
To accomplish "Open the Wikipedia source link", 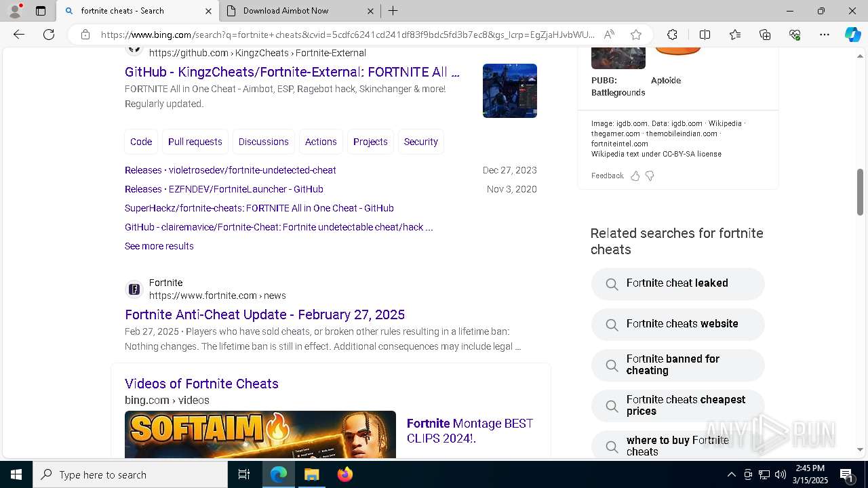I will click(725, 123).
